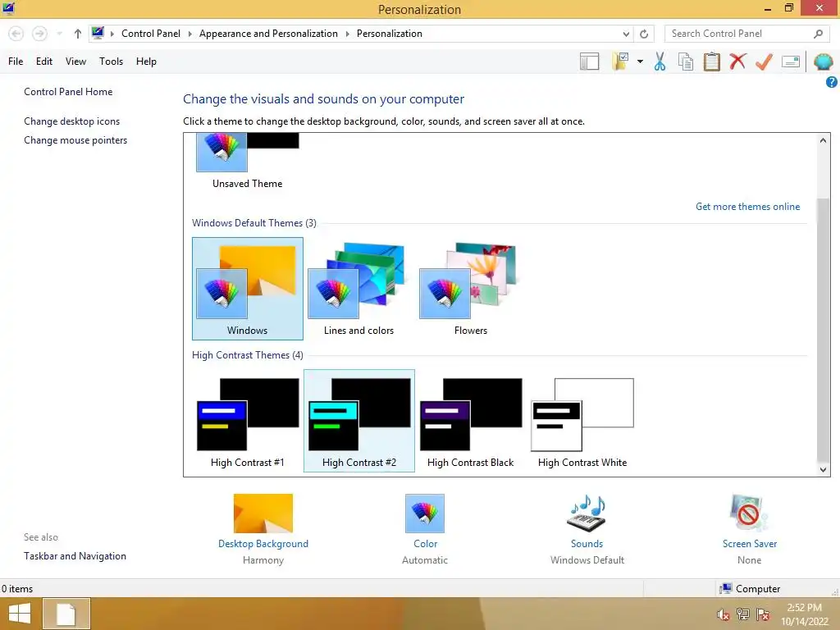Click Control Panel breadcrumb

(151, 34)
